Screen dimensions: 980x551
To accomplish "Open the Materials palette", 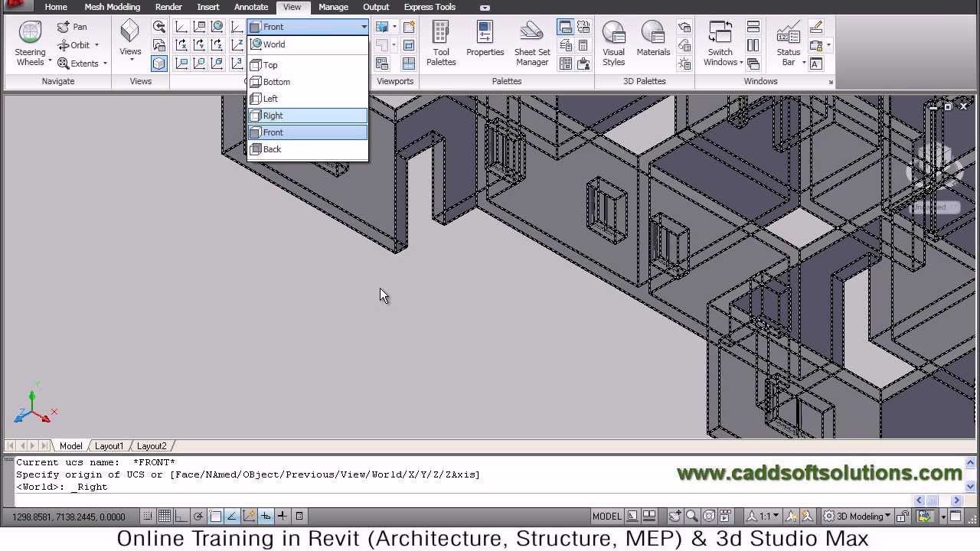I will tap(653, 40).
